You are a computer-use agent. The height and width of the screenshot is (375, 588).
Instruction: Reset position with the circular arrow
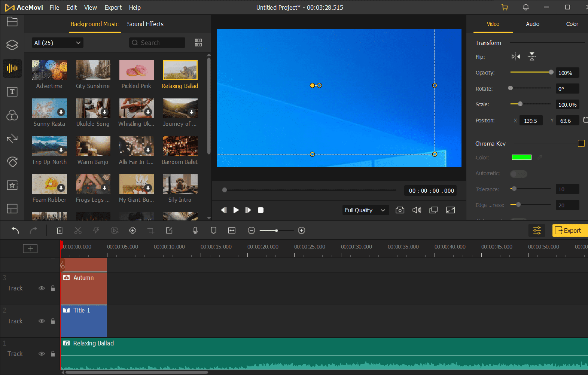click(x=585, y=120)
